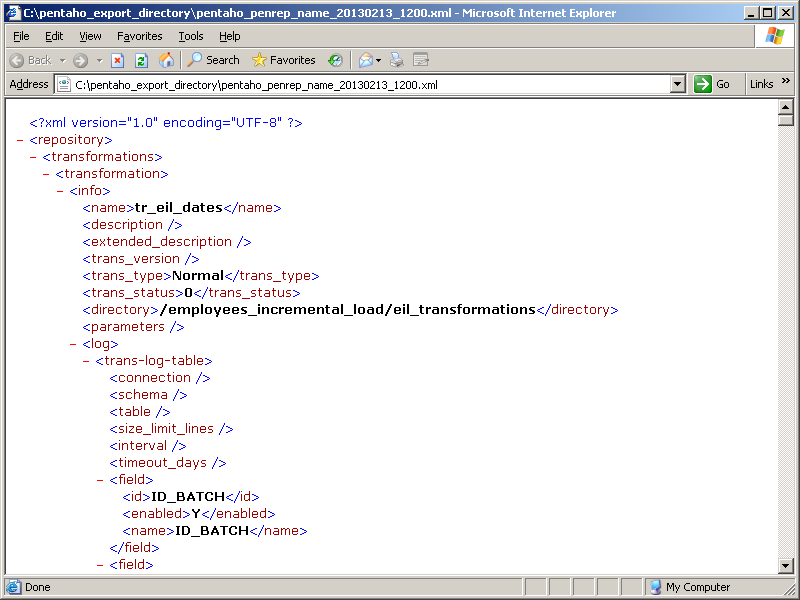Click the Stop loading icon
The height and width of the screenshot is (600, 800).
[x=117, y=60]
